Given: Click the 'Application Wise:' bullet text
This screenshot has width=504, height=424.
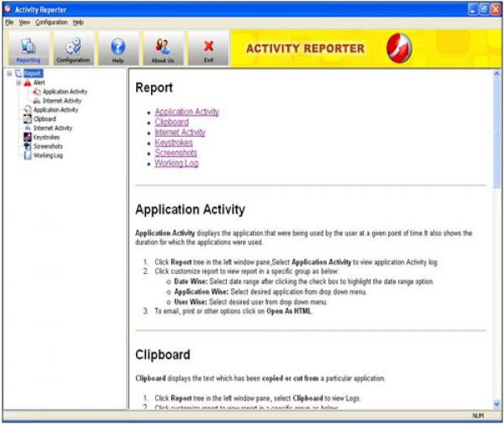Looking at the screenshot, I should 202,292.
